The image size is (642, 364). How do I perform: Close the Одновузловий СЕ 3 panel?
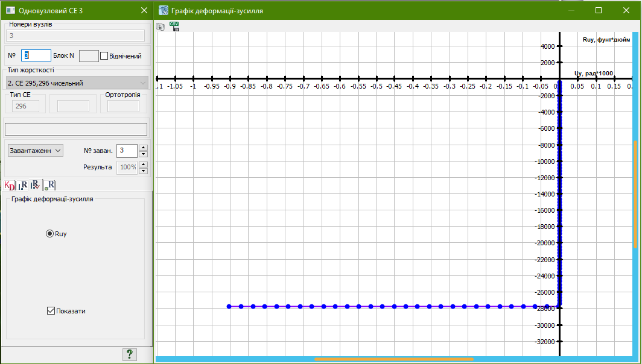click(144, 10)
